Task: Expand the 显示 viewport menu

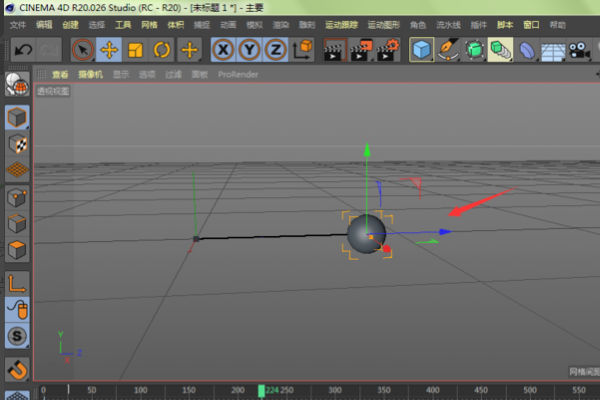Action: pyautogui.click(x=120, y=74)
